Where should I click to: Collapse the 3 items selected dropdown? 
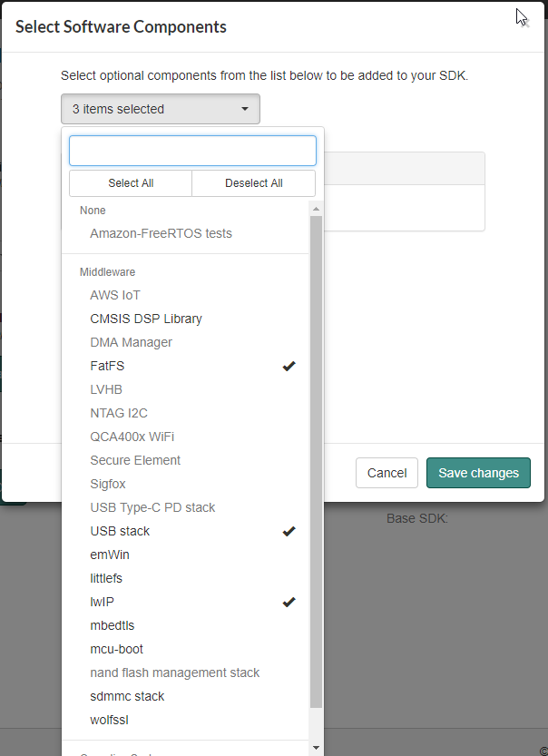coord(161,110)
